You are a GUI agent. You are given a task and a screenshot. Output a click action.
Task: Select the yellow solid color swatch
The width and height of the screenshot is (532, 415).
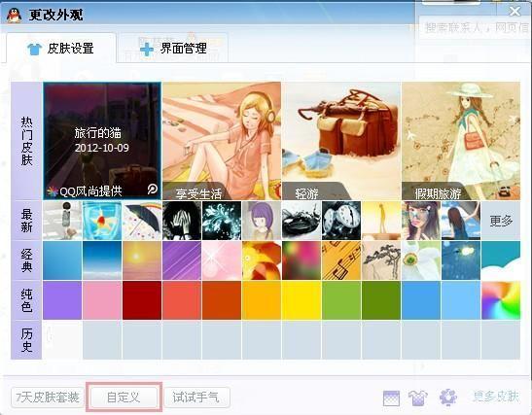[301, 300]
